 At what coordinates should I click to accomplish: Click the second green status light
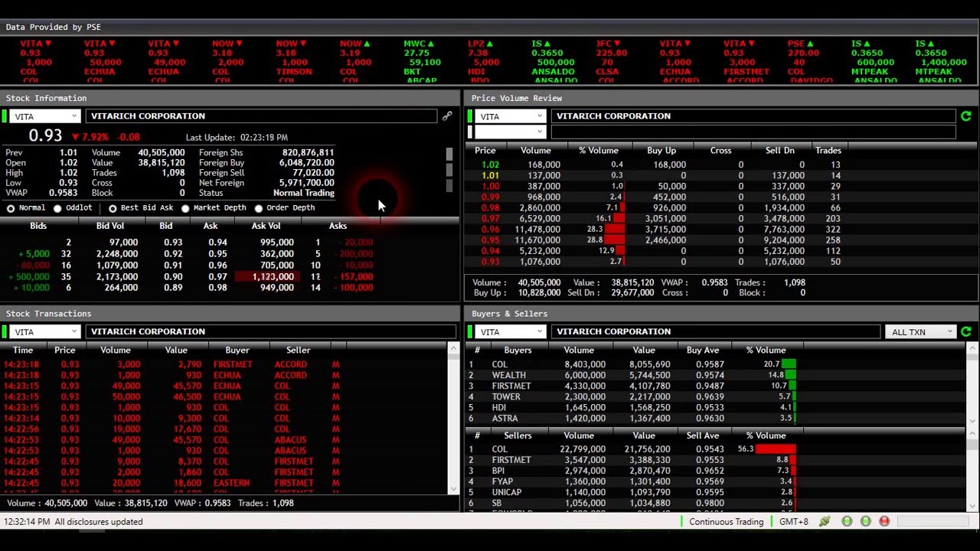(x=865, y=522)
